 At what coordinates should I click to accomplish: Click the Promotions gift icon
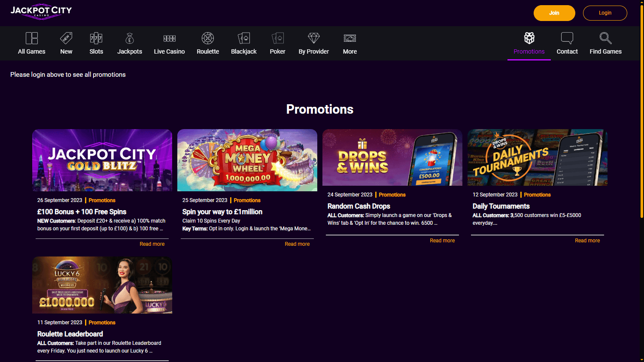pos(529,38)
